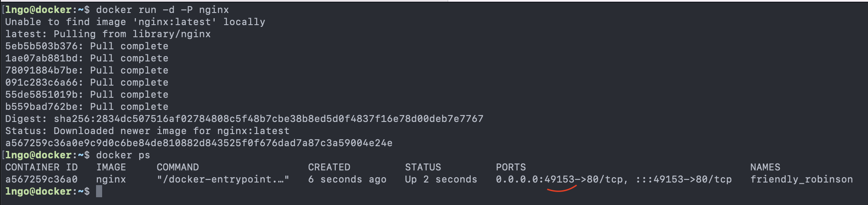Click the IPv6 port mapping :::49153->80/tcp
Viewport: 868px width, 205px height.
[684, 179]
